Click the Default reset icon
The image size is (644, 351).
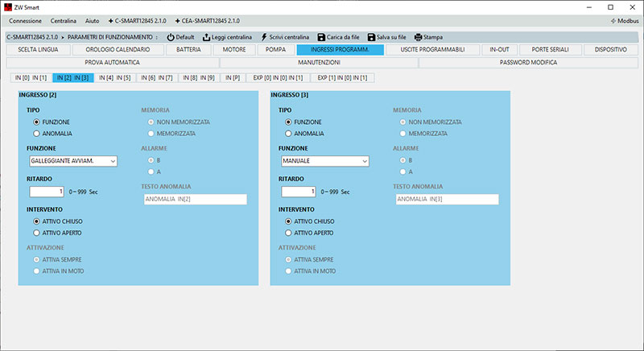coord(171,37)
